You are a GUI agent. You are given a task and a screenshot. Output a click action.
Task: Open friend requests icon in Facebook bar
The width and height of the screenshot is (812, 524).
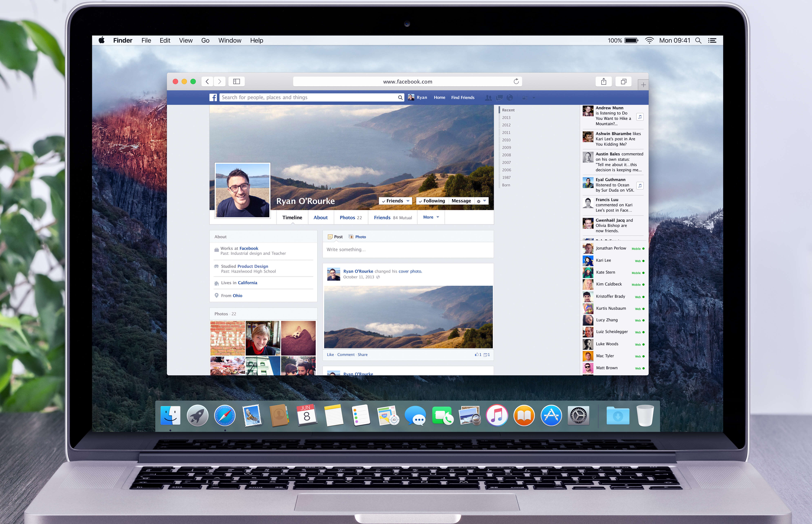488,98
